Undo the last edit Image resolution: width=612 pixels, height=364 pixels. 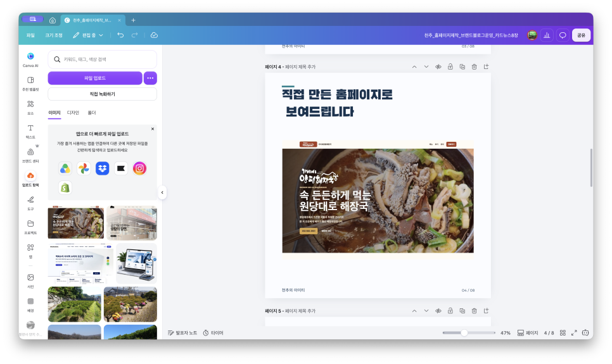[120, 35]
